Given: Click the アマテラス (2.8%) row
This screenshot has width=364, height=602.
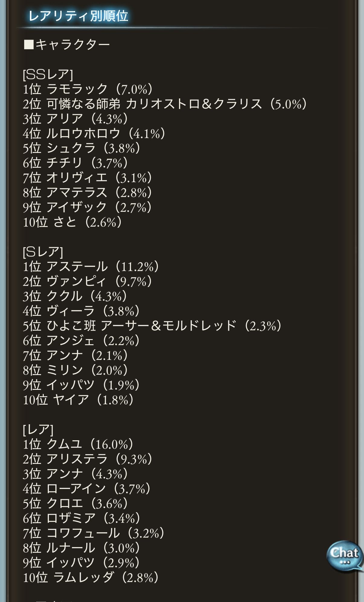Looking at the screenshot, I should (x=87, y=193).
